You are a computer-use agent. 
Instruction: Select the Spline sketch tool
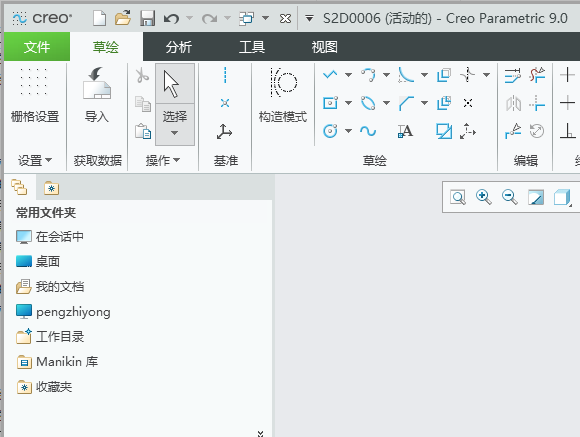(368, 131)
